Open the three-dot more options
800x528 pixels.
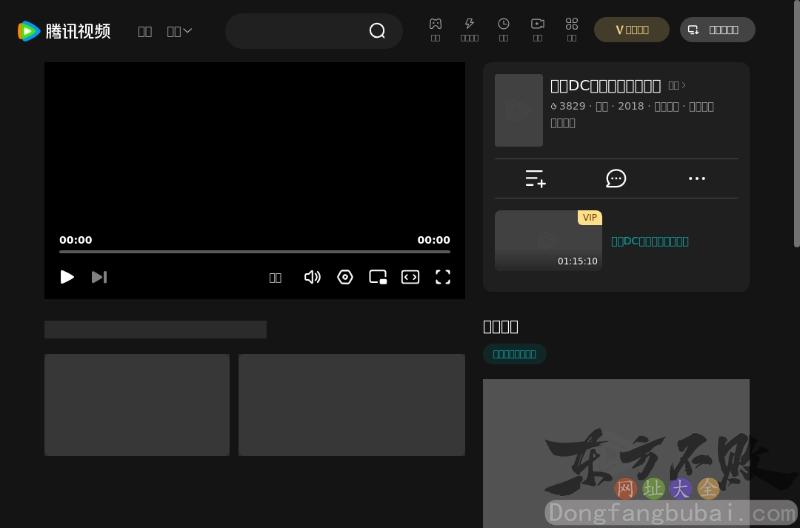697,179
